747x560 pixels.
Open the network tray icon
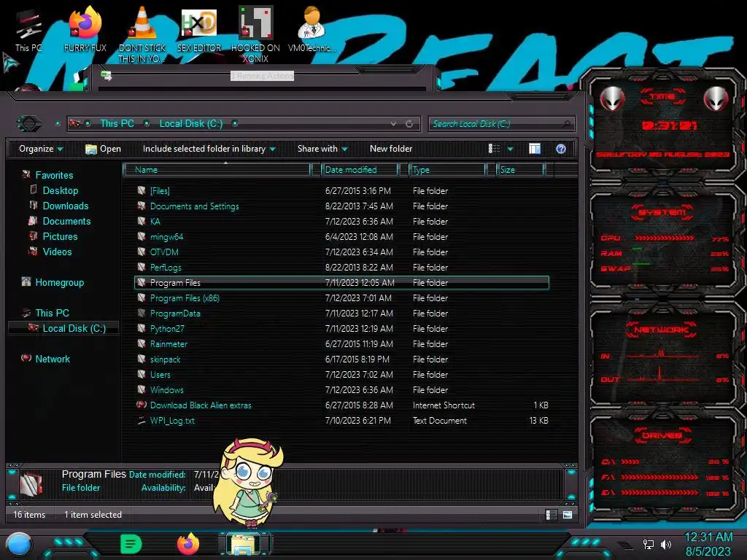tap(649, 544)
